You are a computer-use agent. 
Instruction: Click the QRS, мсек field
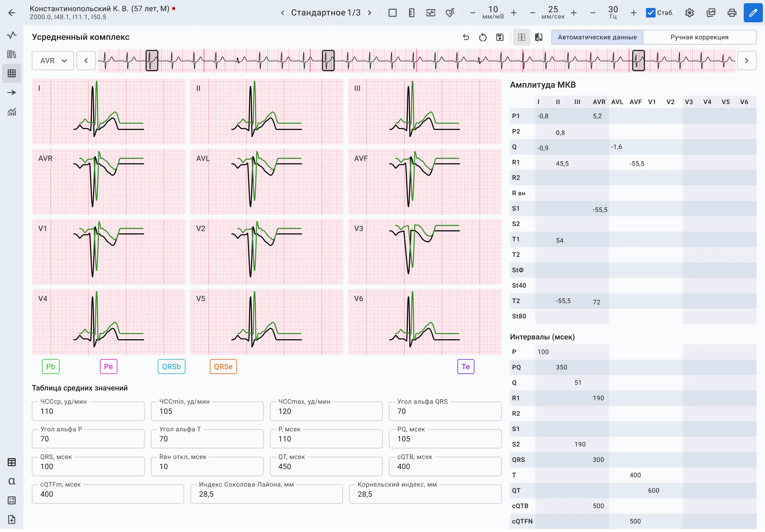pyautogui.click(x=88, y=466)
